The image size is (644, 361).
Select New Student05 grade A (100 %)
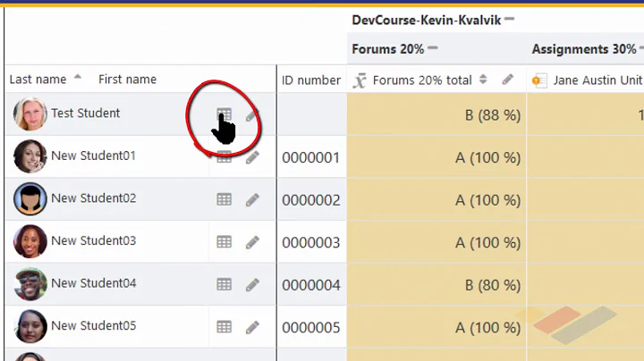click(x=488, y=327)
